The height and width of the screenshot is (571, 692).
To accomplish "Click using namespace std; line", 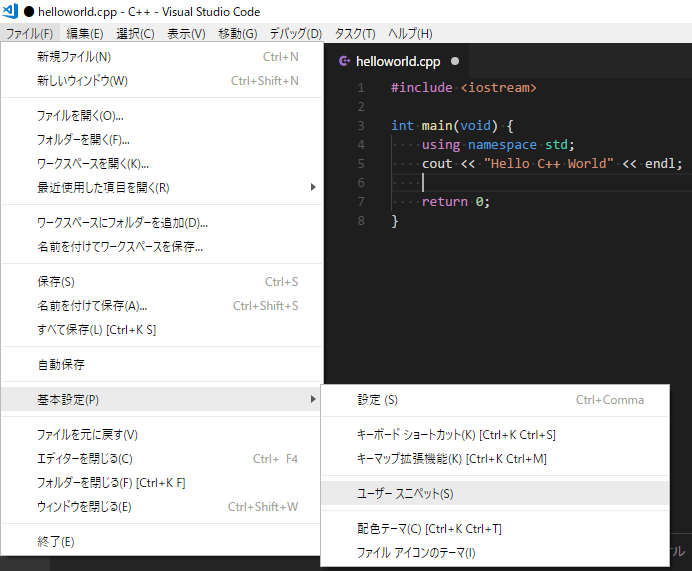I will 498,145.
